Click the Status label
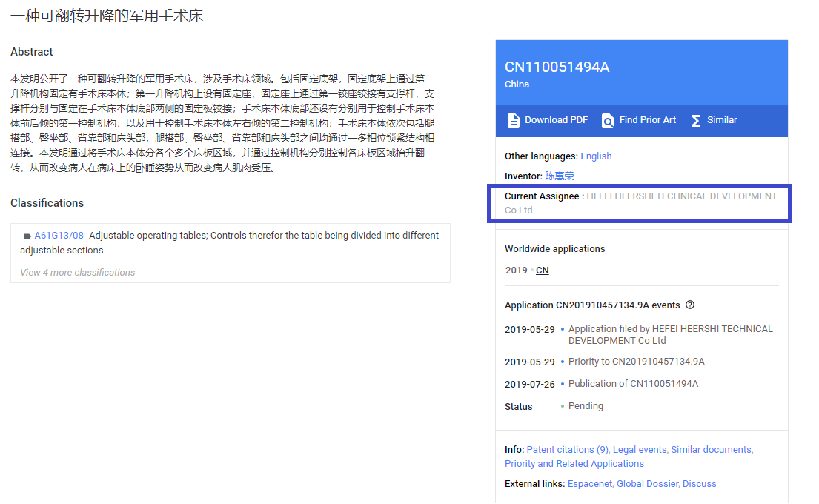 click(518, 407)
